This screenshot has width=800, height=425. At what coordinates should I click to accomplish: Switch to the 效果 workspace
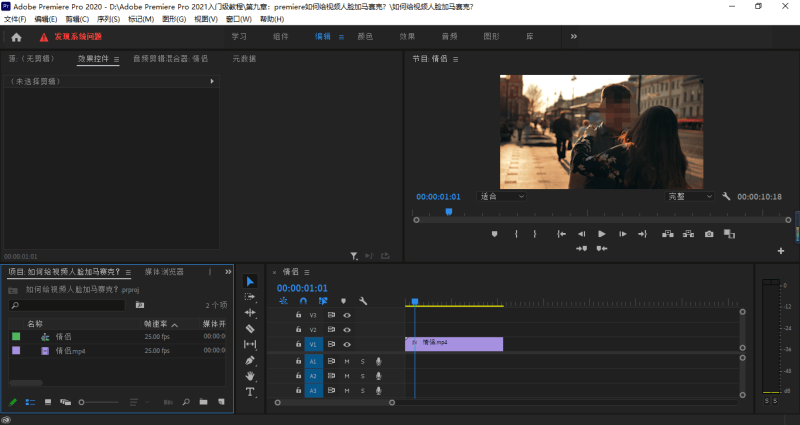pos(407,37)
